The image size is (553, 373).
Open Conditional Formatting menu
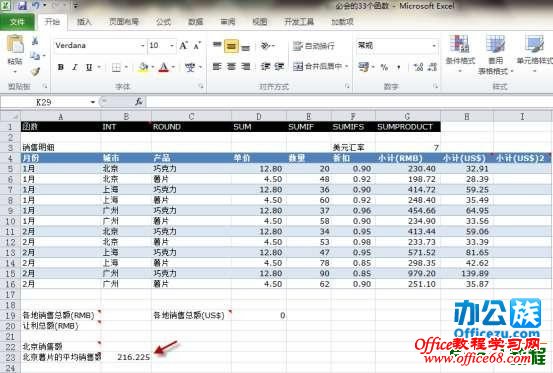(460, 53)
